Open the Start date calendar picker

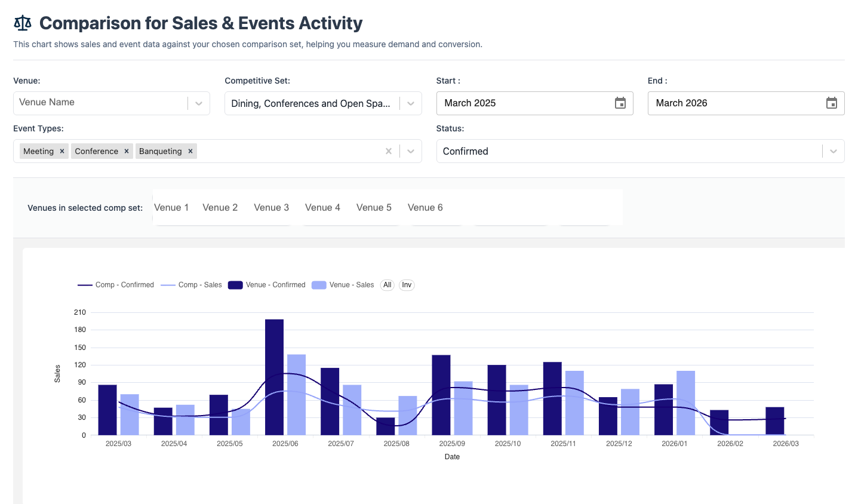[x=622, y=103]
